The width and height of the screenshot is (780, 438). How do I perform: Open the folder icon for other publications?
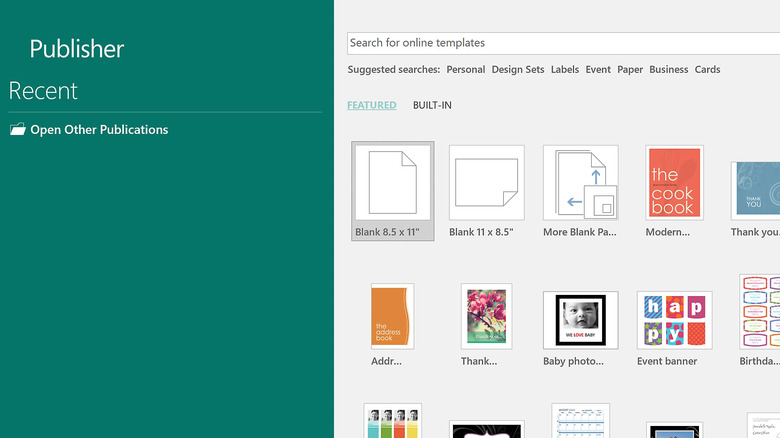(x=17, y=130)
